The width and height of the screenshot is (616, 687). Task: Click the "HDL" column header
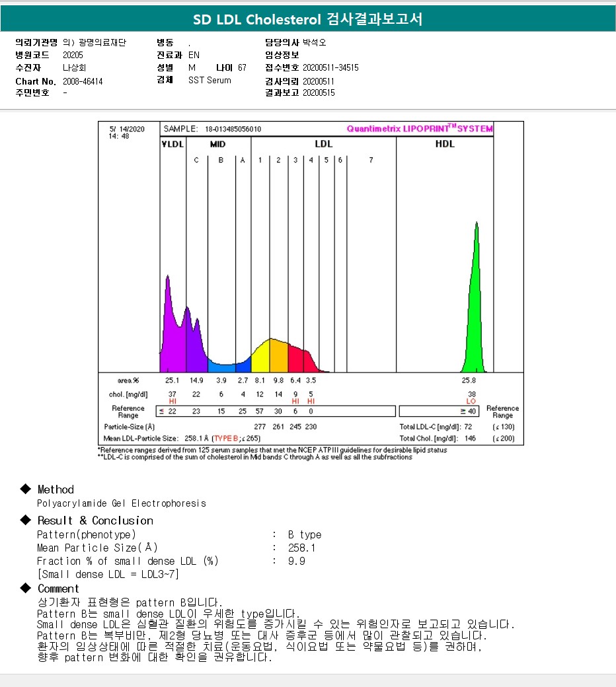click(x=445, y=144)
